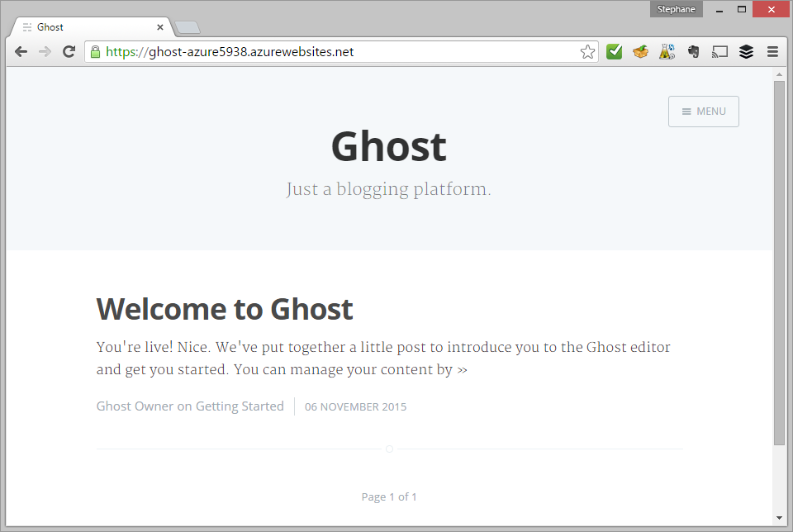Minimize the browser window
Screen dimensions: 793x532
719,10
